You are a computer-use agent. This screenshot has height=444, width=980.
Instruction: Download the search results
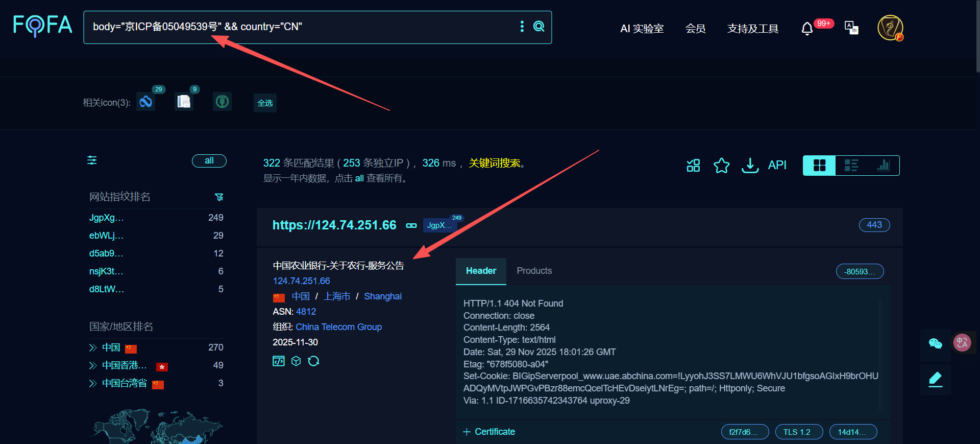(x=750, y=166)
